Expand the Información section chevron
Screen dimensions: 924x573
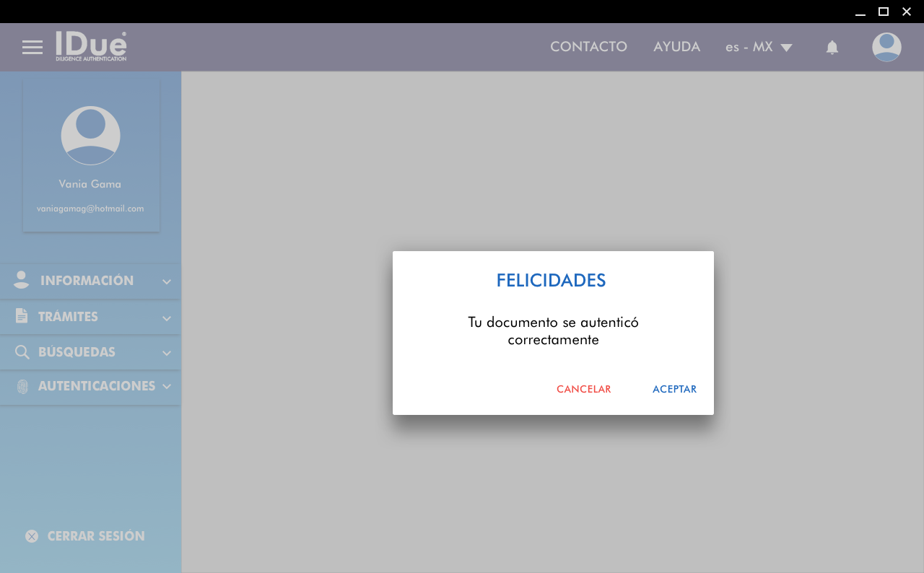pos(167,282)
